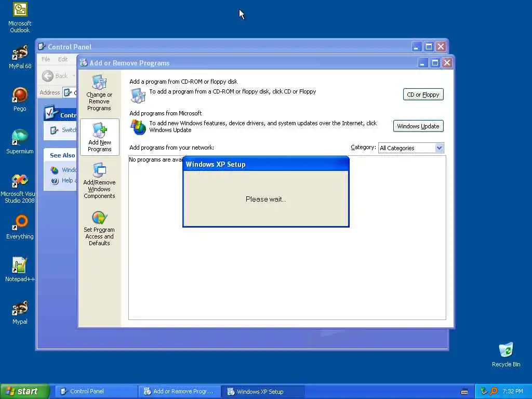
Task: Select Change or Remove Programs
Action: click(99, 93)
